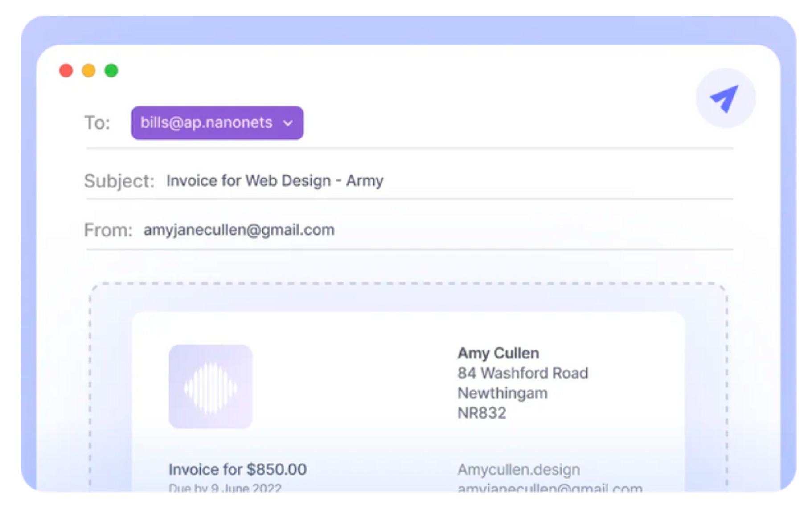Click the yellow minimize window button
The image size is (812, 505).
tap(89, 70)
